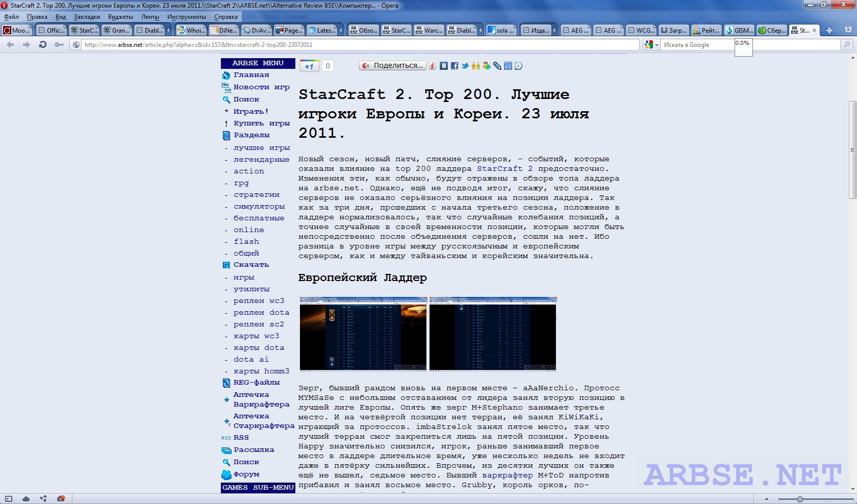Open Opera Link cloud icon
Screen dimensions: 857x504
tap(26, 499)
